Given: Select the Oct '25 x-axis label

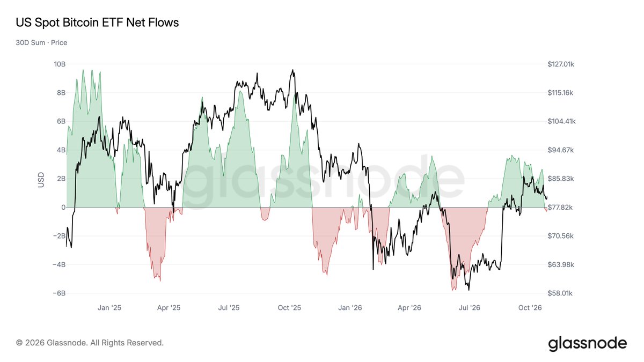Looking at the screenshot, I should click(290, 308).
